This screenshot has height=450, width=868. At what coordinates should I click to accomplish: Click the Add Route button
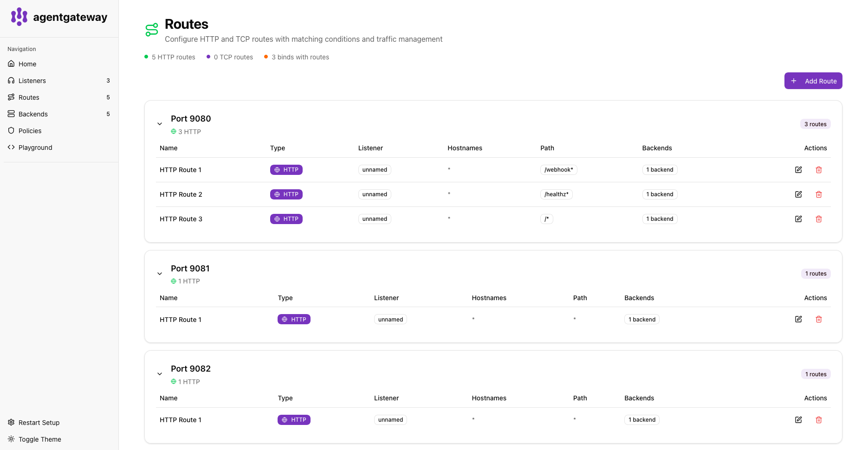coord(813,81)
